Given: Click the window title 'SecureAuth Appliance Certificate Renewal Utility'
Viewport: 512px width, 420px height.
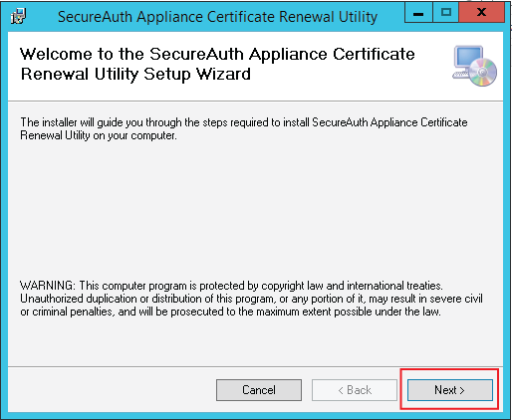Looking at the screenshot, I should pos(217,17).
